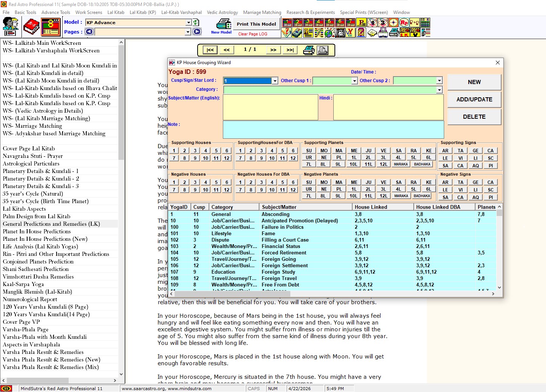Screen dimensions: 546x392
Task: Click the refresh icon next to Model
Action: (196, 23)
